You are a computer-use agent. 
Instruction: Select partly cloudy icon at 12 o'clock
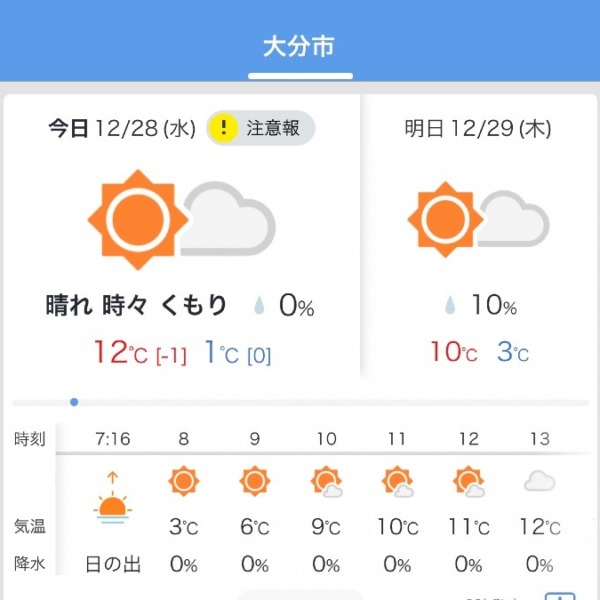pos(469,481)
